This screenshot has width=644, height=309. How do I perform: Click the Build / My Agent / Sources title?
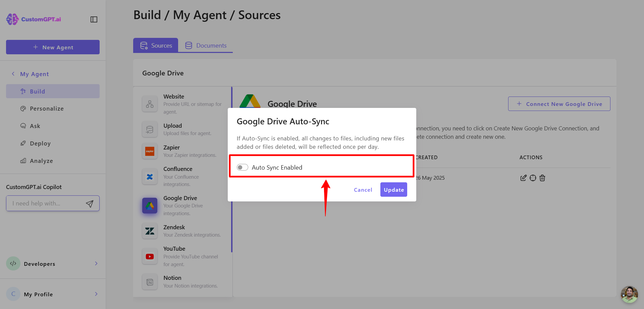coord(207,15)
